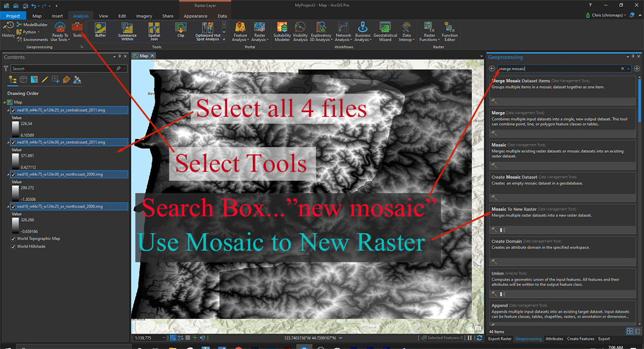Image resolution: width=644 pixels, height=349 pixels.
Task: Pause map drawing
Action: click(470, 338)
